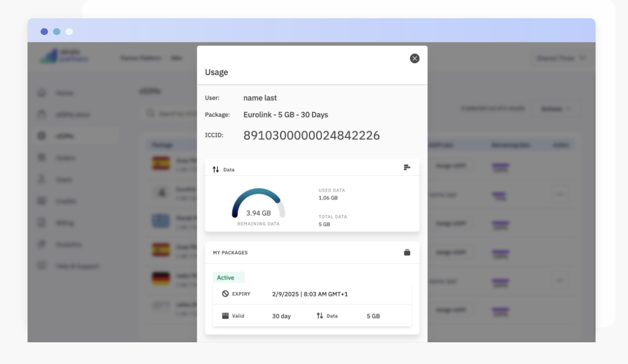The image size is (628, 364).
Task: Open the ellipsis row menu in the eSIM table
Action: [559, 195]
